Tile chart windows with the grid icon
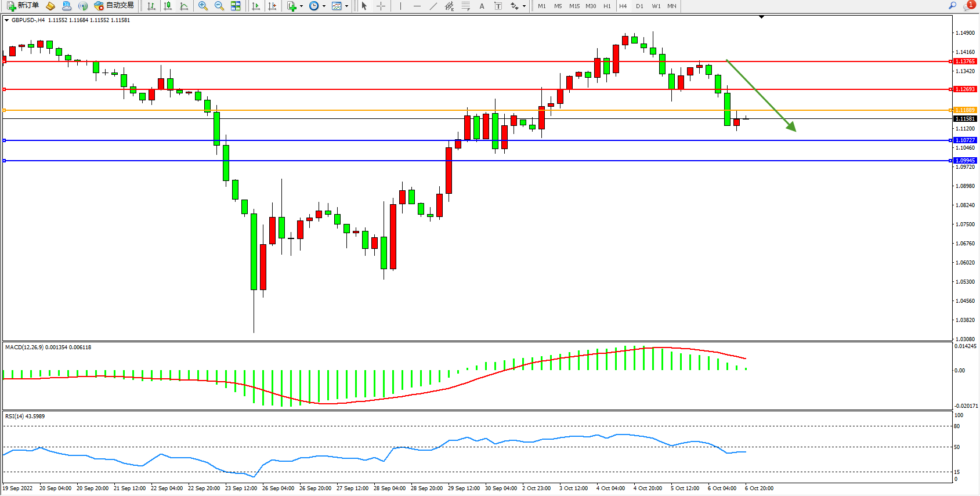The height and width of the screenshot is (496, 980). [x=236, y=6]
